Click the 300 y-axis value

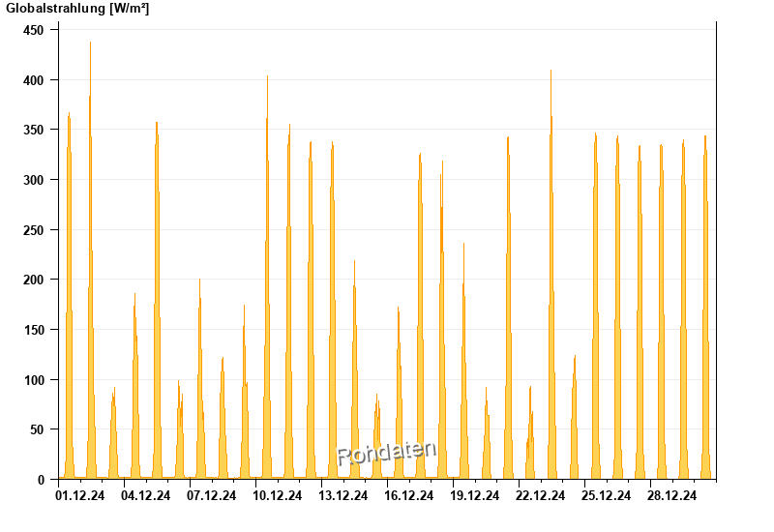pyautogui.click(x=34, y=180)
